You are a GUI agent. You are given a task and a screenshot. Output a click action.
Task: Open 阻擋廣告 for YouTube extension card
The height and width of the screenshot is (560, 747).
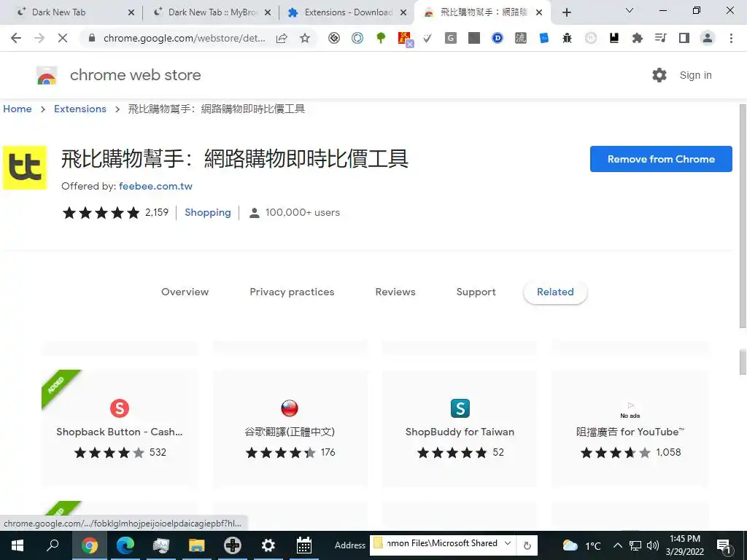point(630,429)
